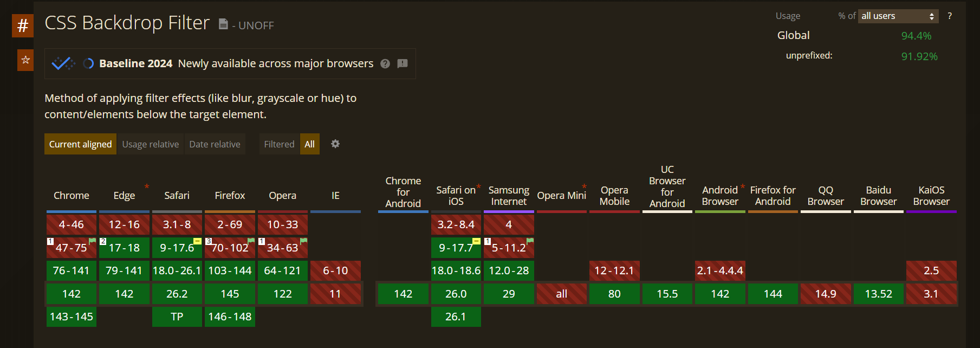Screen dimensions: 980x348
Task: Click Safari versions 3.1-8 cell
Action: pyautogui.click(x=177, y=224)
